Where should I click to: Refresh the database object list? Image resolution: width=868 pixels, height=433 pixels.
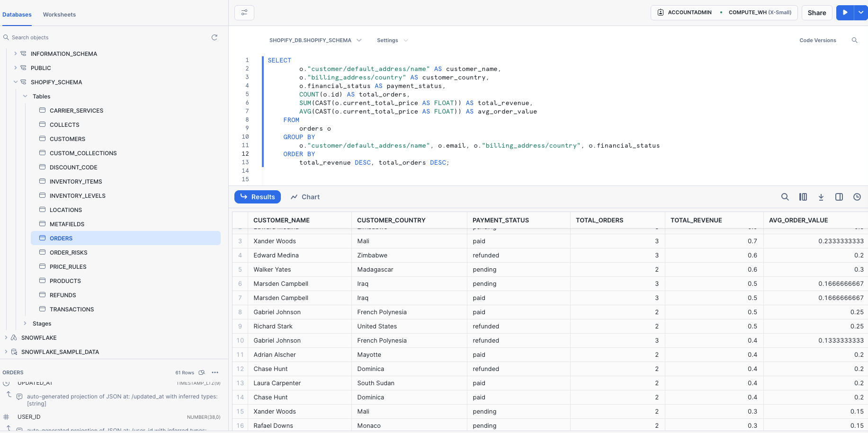(x=215, y=37)
